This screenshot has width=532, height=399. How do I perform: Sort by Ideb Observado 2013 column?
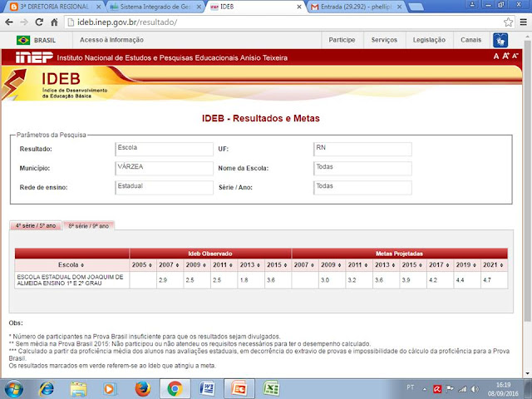[x=250, y=265]
